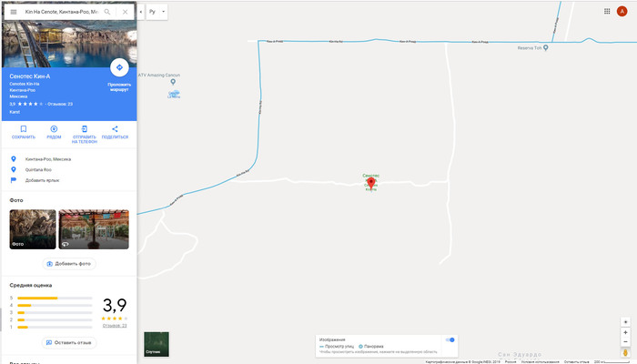
Task: Open Google apps grid icon
Action: 607,11
